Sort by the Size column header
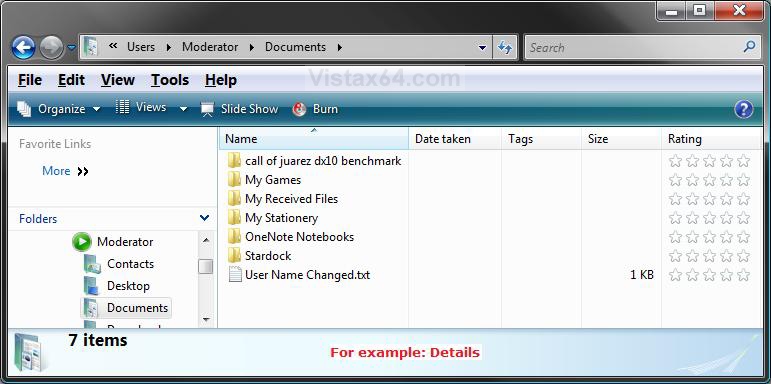771x384 pixels. [x=621, y=139]
